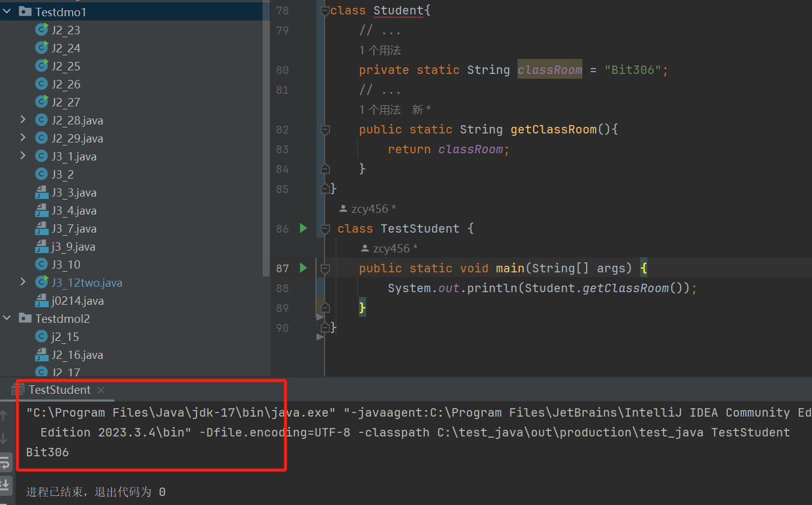Screen dimensions: 812x505
Task: Click getClassRoom method name on line 82
Action: pos(554,129)
